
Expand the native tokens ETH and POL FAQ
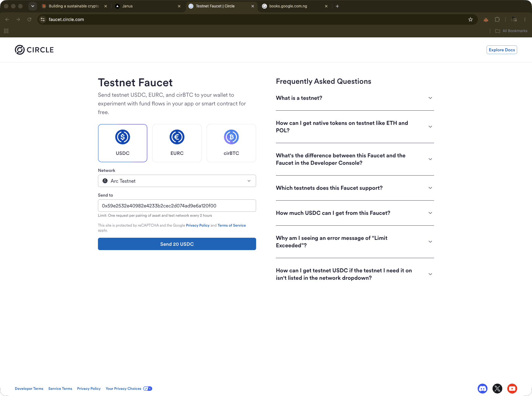355,127
